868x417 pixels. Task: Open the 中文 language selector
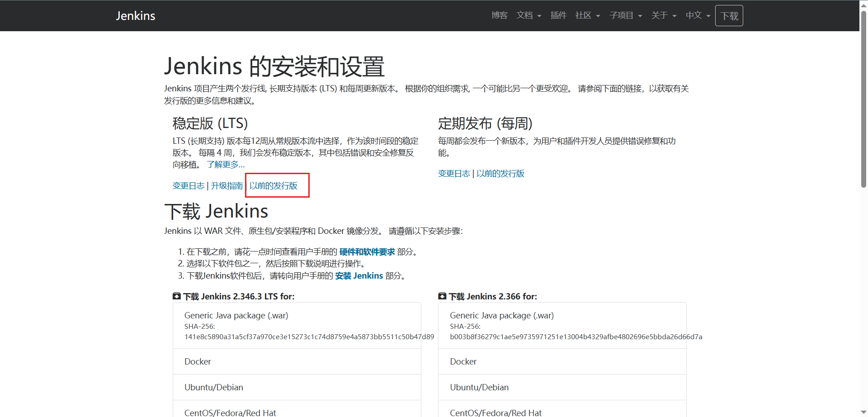(698, 15)
